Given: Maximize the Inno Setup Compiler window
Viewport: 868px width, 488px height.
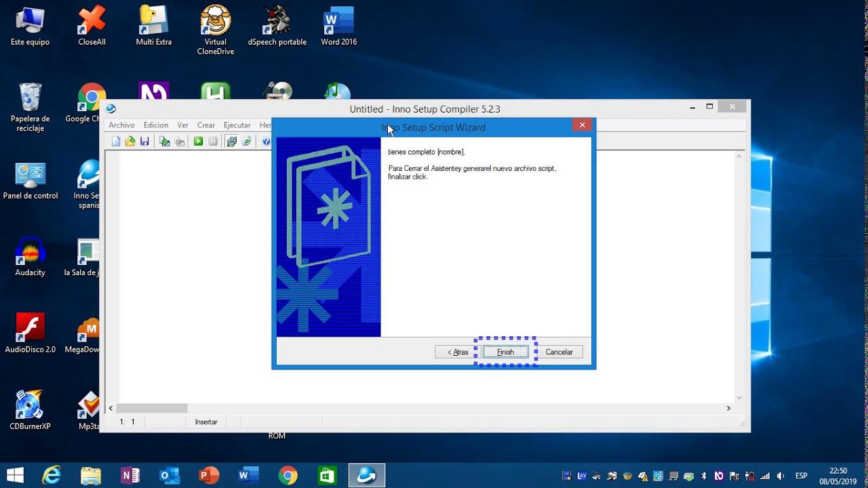Looking at the screenshot, I should pos(709,106).
